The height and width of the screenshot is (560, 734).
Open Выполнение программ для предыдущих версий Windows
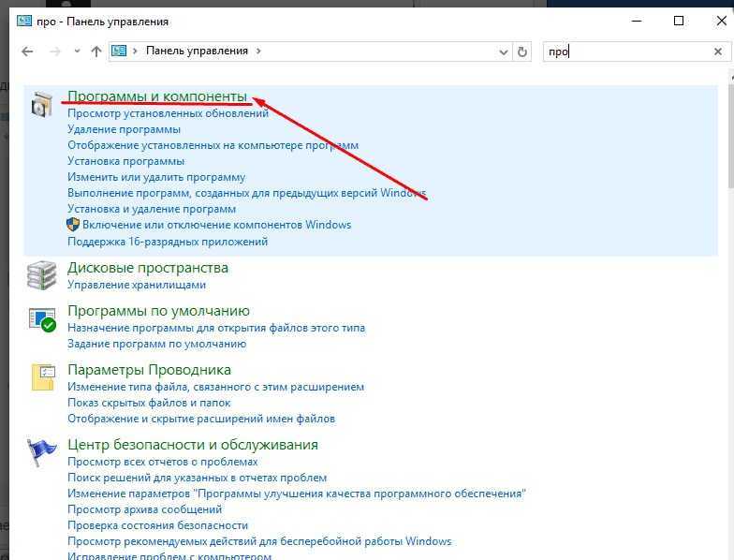pos(247,193)
